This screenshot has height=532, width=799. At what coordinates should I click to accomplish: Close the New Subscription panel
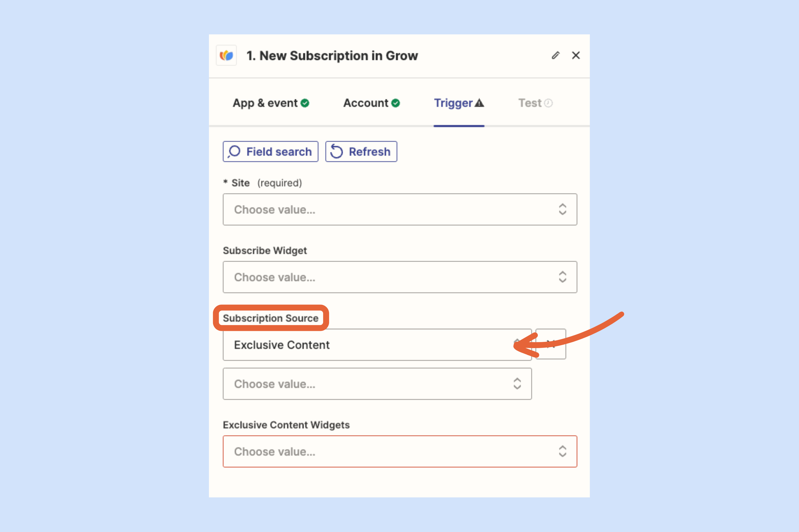pyautogui.click(x=576, y=55)
